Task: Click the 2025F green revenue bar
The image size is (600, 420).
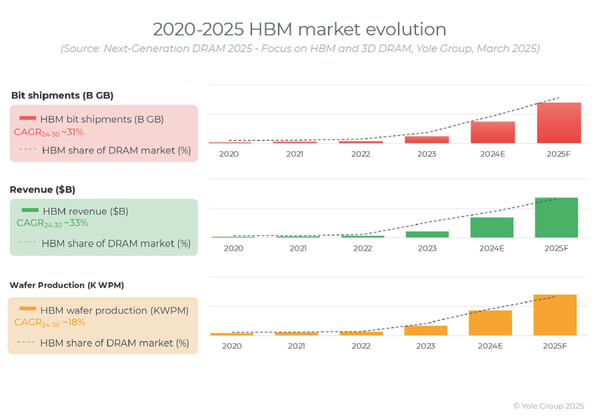Action: 557,217
